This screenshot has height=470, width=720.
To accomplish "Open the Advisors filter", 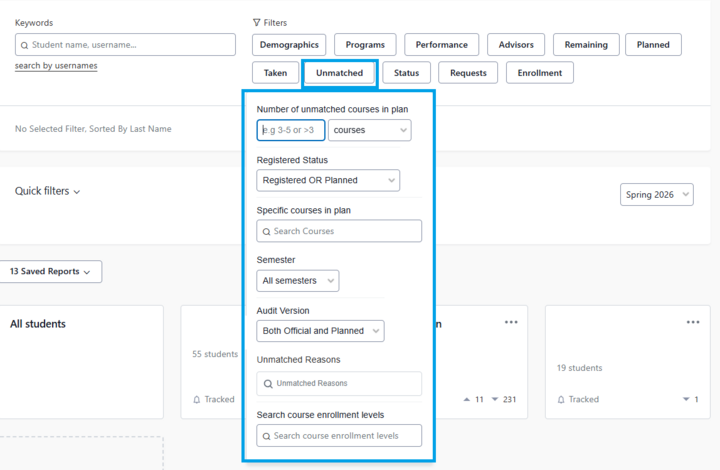I will point(516,45).
